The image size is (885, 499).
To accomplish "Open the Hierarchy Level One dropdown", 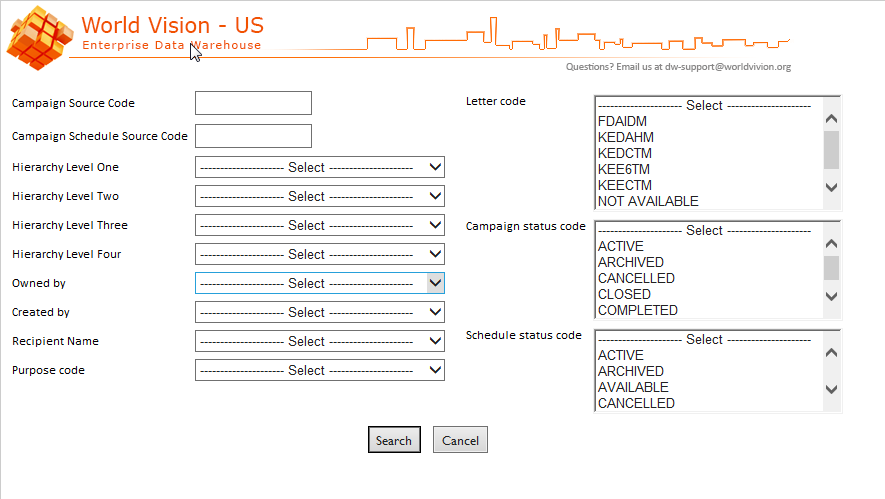I will [x=320, y=167].
